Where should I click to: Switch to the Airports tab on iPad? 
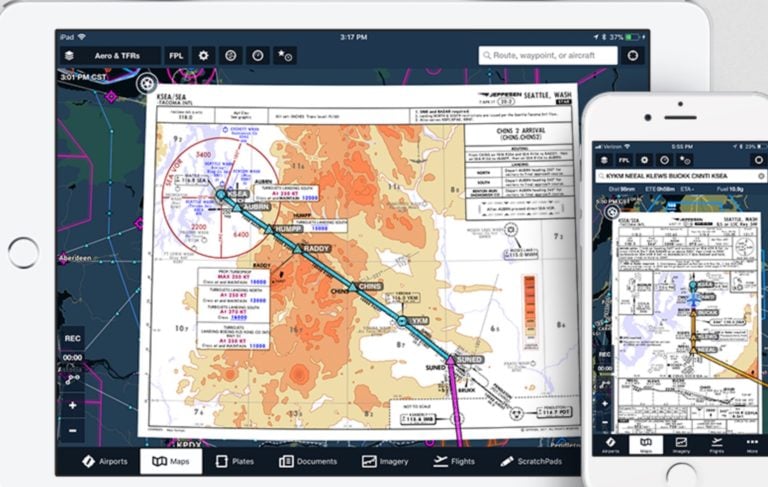105,461
